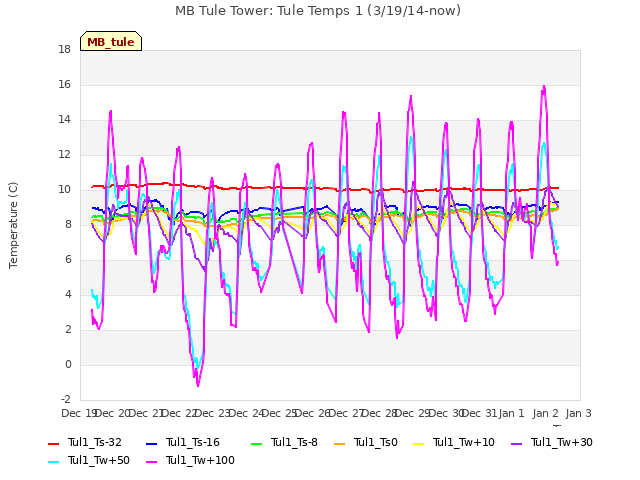Click the cyan Tul1_Tw+50 legend swatch
Image resolution: width=640 pixels, height=480 pixels.
(x=53, y=461)
